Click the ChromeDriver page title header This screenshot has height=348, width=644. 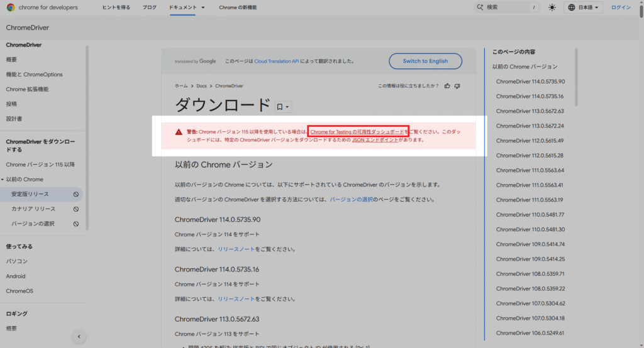(28, 28)
